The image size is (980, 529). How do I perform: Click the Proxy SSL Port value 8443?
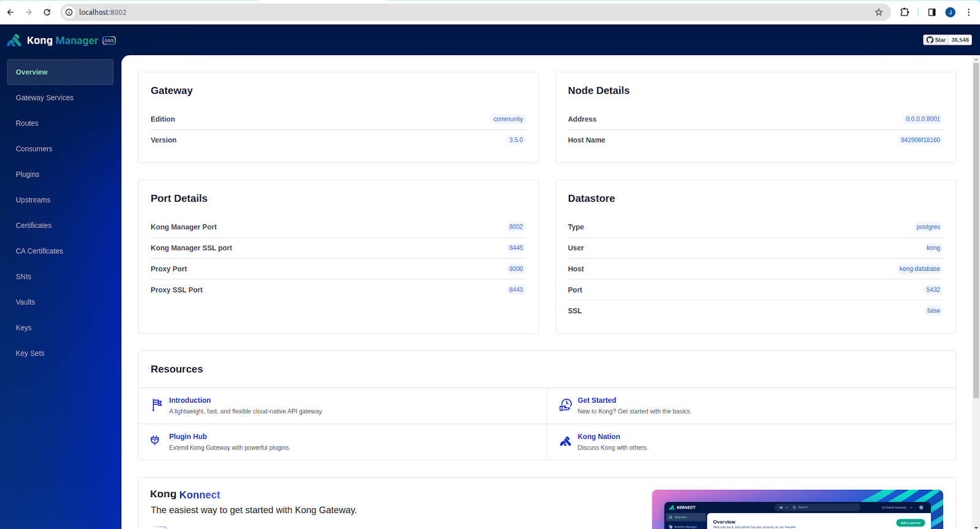point(516,289)
